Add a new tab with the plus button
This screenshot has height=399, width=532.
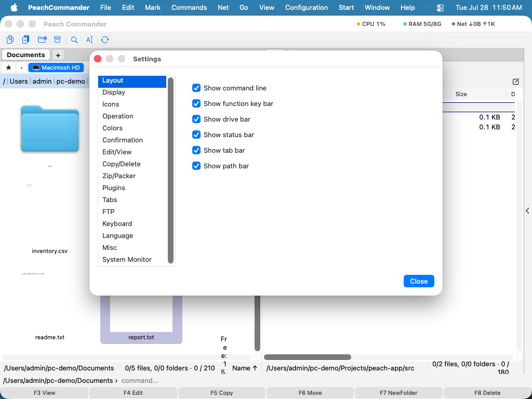58,55
